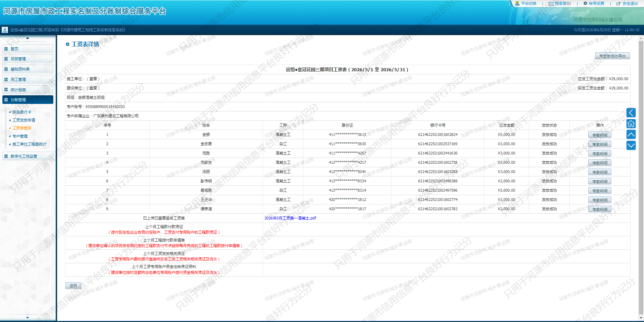Screen dimensions: 644x322
Task: Click 班组：金银混凝土班组 text
Action: coord(86,97)
